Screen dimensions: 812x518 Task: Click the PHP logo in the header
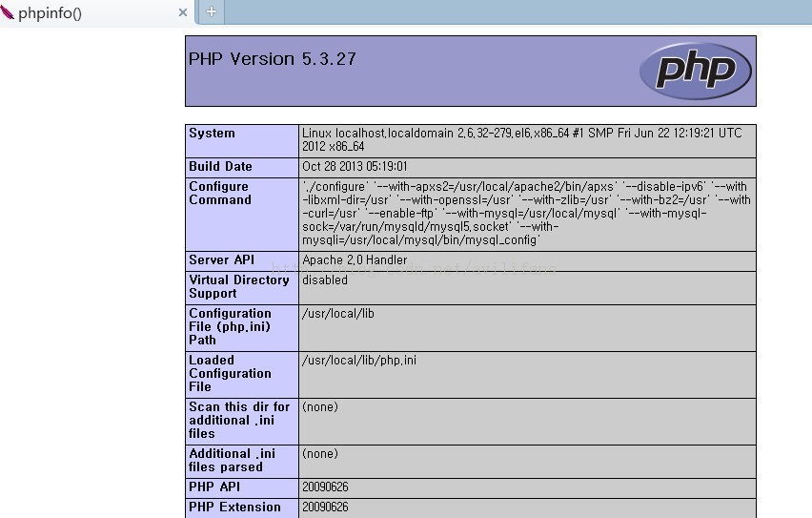[696, 71]
